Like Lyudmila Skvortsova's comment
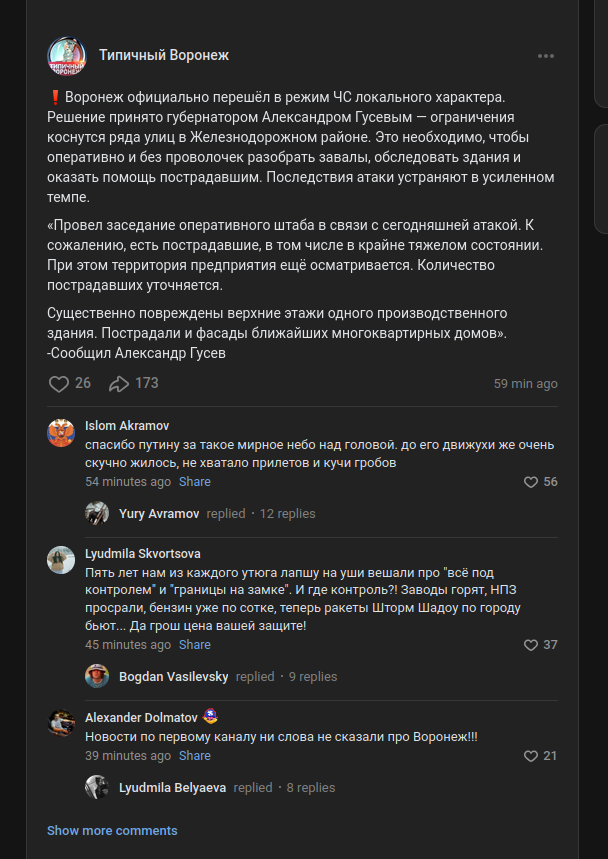 tap(531, 645)
